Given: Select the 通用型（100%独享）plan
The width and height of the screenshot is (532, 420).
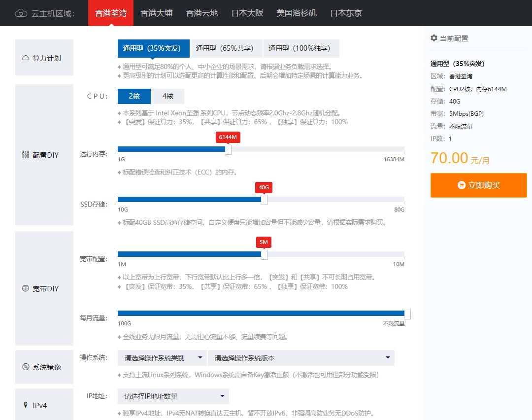Looking at the screenshot, I should click(301, 48).
